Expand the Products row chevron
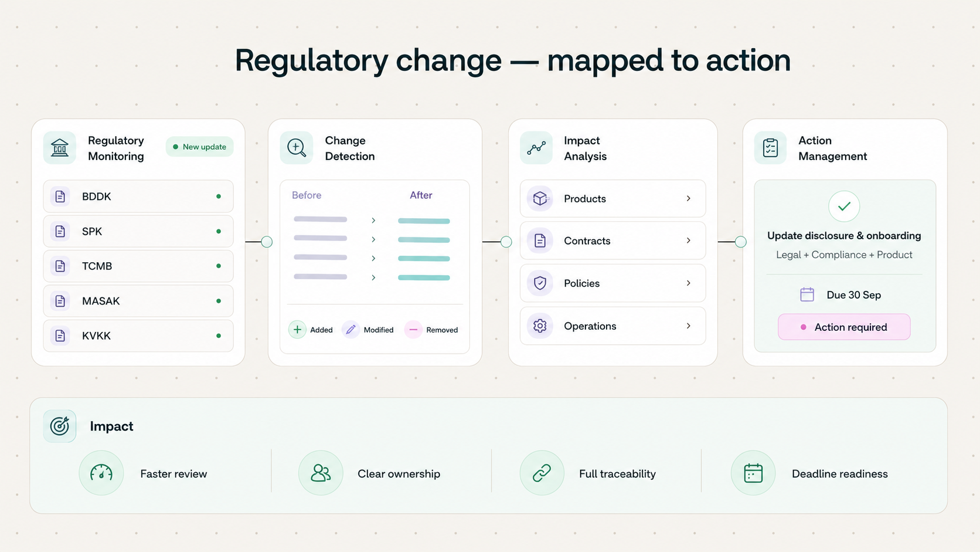The image size is (980, 552). click(x=688, y=198)
